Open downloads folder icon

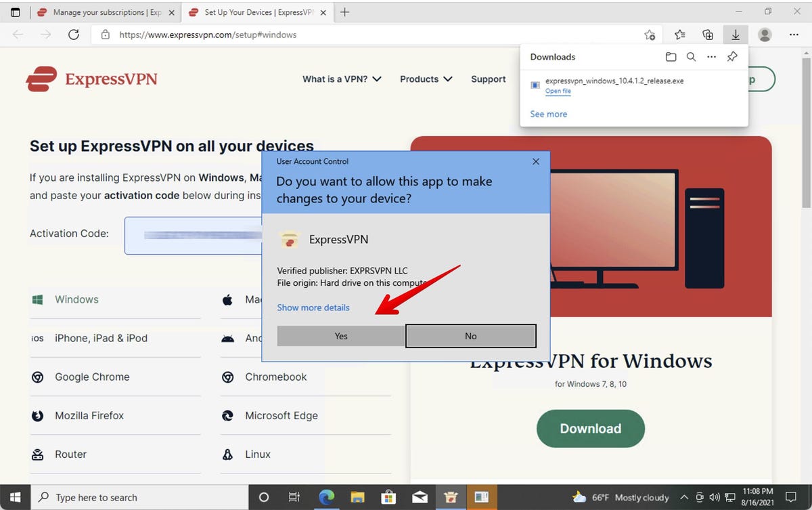[671, 57]
